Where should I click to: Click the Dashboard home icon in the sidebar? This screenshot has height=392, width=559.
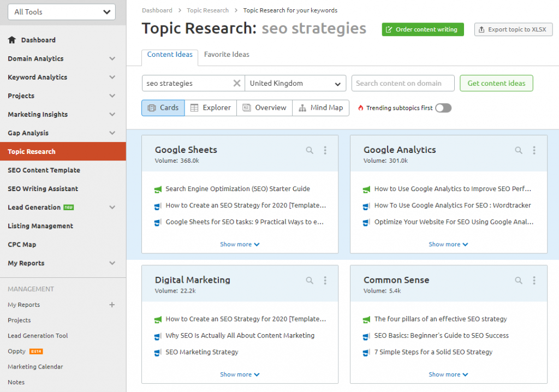tap(12, 40)
